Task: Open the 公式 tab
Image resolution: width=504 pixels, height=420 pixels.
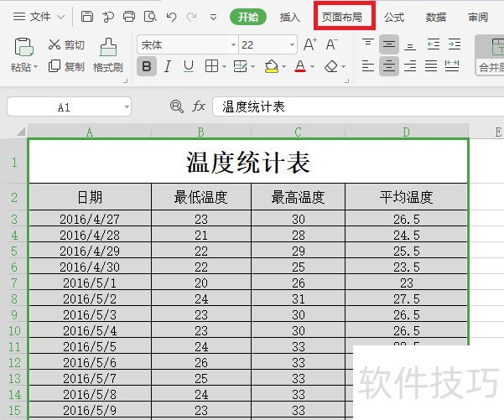Action: click(394, 17)
